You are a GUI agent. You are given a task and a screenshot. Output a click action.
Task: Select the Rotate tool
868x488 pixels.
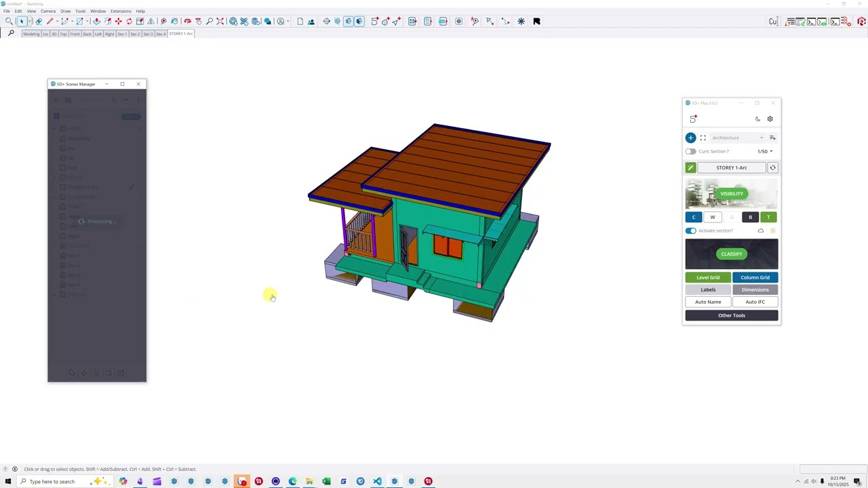coord(129,21)
